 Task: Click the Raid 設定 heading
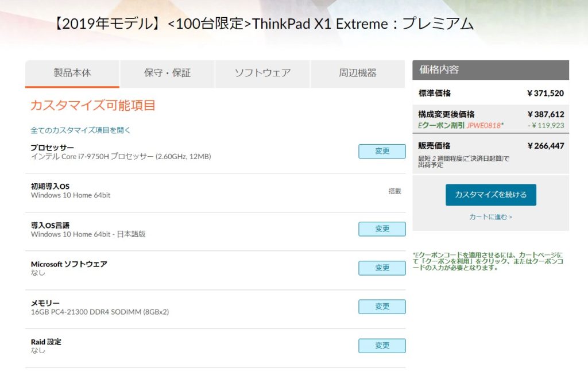[x=46, y=342]
